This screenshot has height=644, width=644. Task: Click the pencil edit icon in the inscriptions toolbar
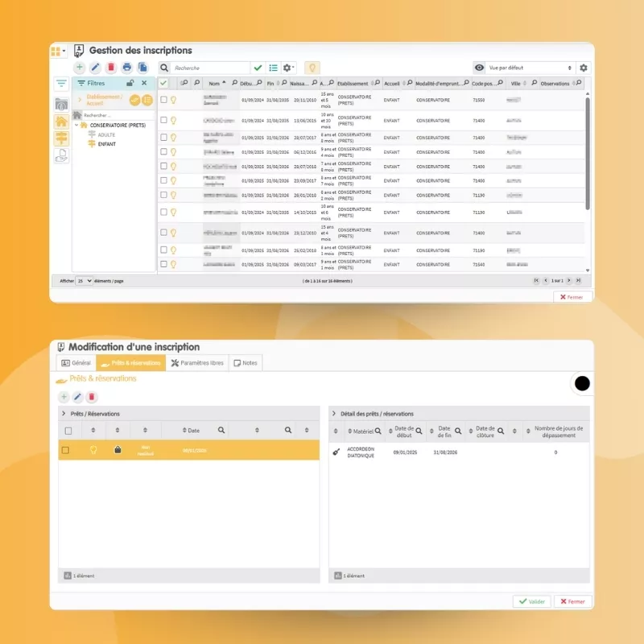tap(95, 68)
